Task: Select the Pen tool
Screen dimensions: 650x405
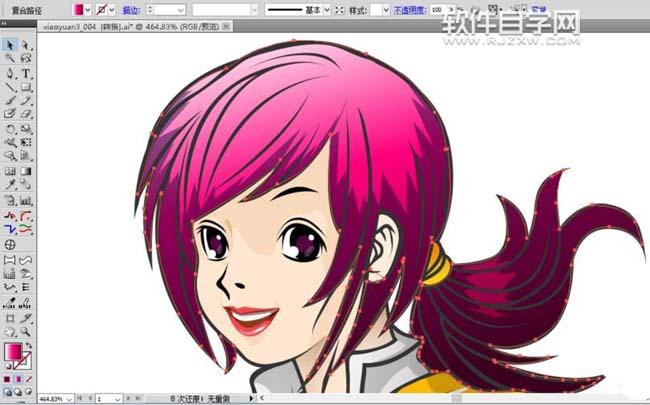Action: point(10,73)
